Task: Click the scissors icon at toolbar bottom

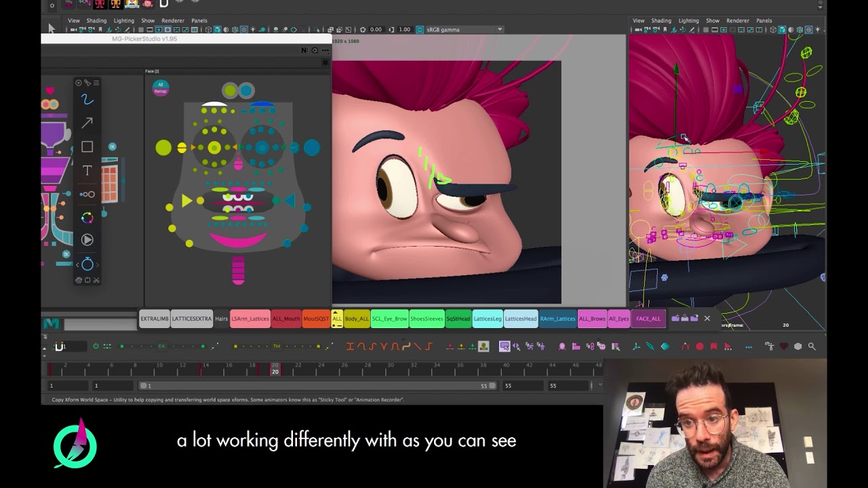Action: tap(96, 280)
